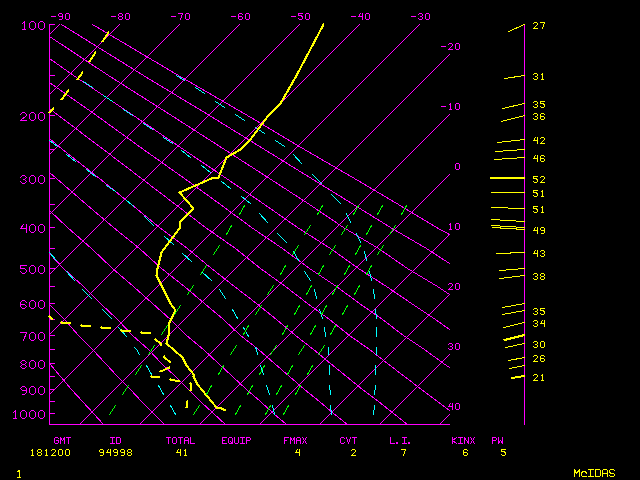The height and width of the screenshot is (480, 640).
Task: Select the 27 wind speed label
Action: tap(538, 26)
